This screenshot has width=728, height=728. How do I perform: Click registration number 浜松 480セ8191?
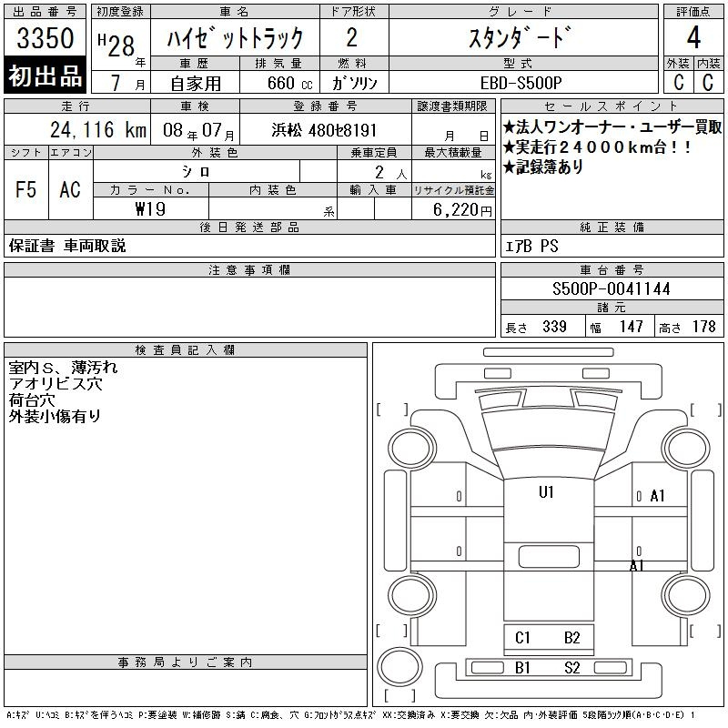coord(324,130)
